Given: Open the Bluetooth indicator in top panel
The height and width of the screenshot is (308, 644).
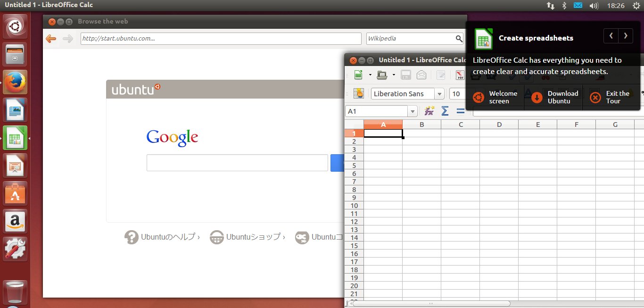Looking at the screenshot, I should click(x=564, y=6).
